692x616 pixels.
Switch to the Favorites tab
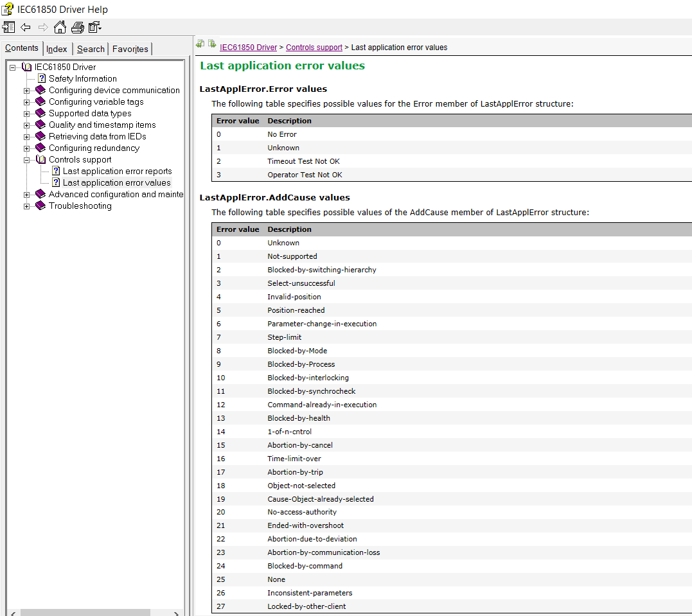click(130, 49)
